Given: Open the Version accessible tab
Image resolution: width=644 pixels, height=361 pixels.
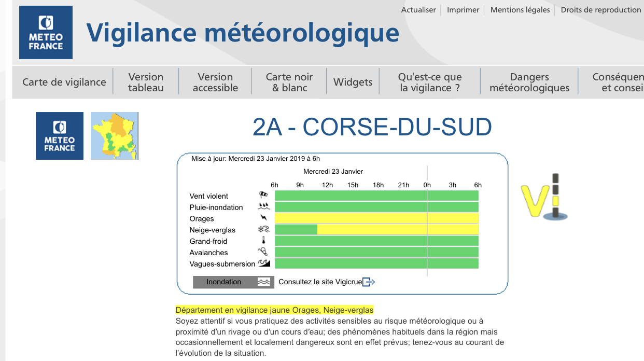Looking at the screenshot, I should [x=215, y=82].
